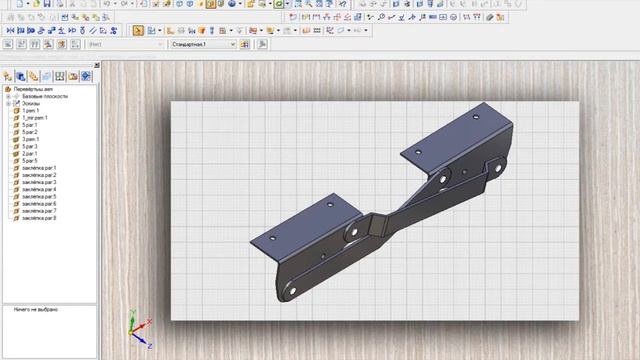The width and height of the screenshot is (640, 360).
Task: Select заклёпка.par:8 in the tree
Action: 39,218
